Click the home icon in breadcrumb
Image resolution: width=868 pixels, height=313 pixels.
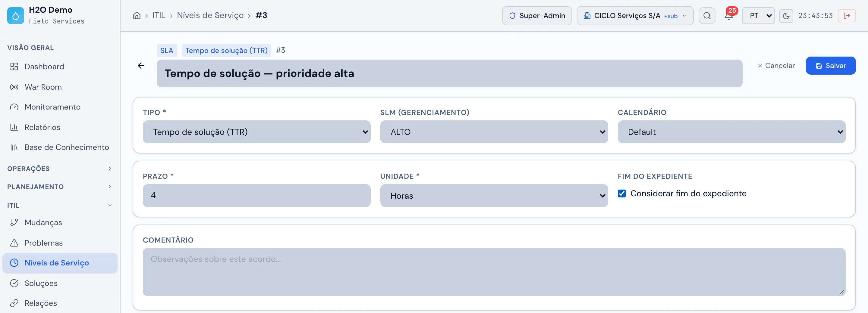[x=137, y=15]
